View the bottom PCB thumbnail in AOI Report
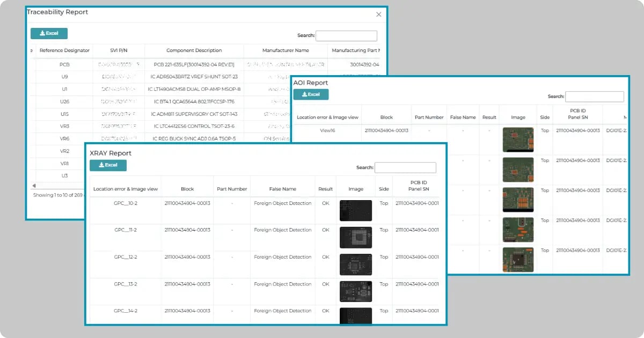The height and width of the screenshot is (338, 644). point(518,260)
